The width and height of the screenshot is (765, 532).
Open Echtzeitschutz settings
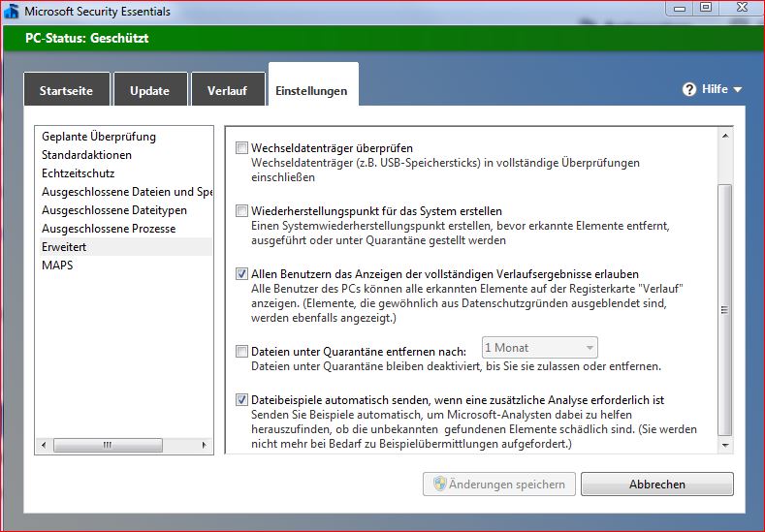124,173
